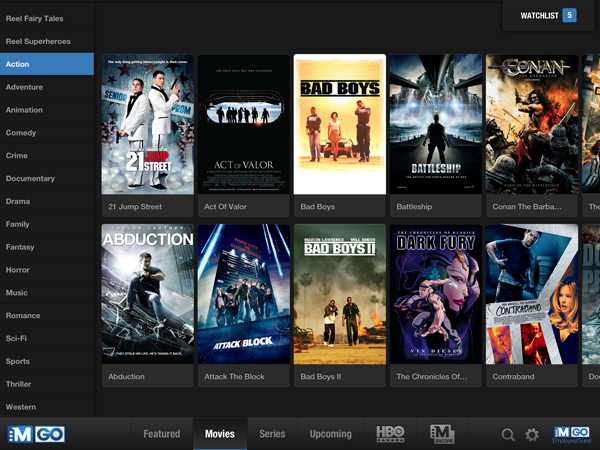
Task: Open the M GO Employee/Guest account icon
Action: coord(571,434)
